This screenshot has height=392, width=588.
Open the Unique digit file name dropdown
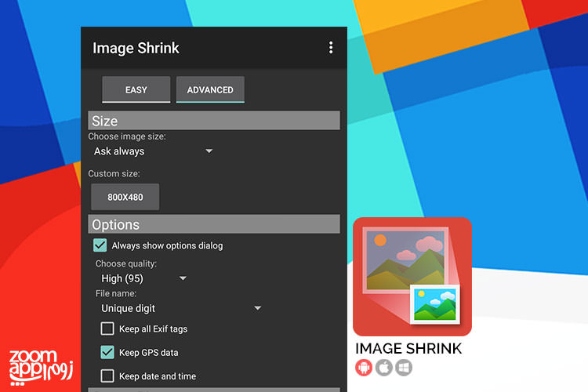point(181,308)
